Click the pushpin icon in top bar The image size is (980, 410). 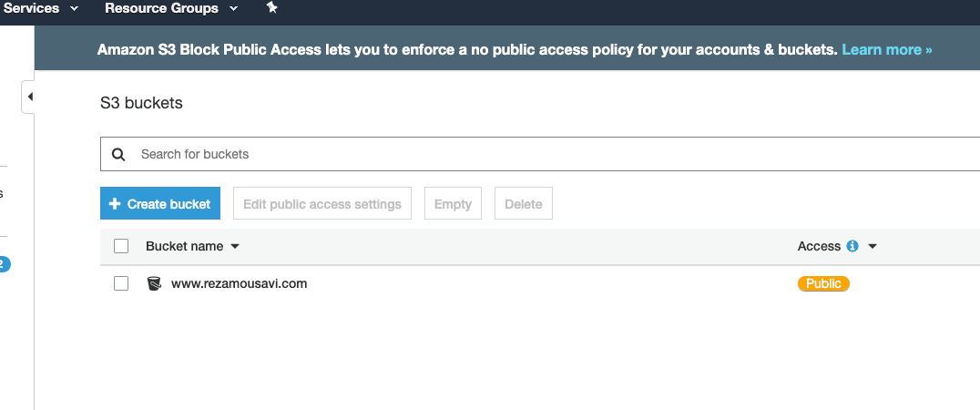click(x=272, y=7)
